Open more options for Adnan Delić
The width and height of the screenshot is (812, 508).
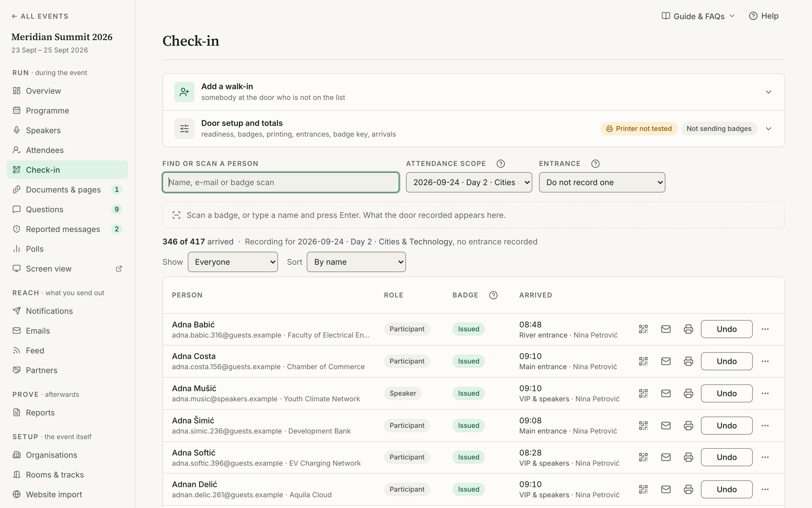coord(765,489)
